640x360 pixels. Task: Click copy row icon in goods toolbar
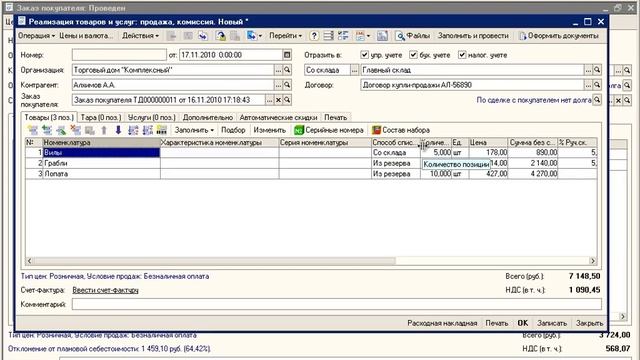click(x=47, y=130)
